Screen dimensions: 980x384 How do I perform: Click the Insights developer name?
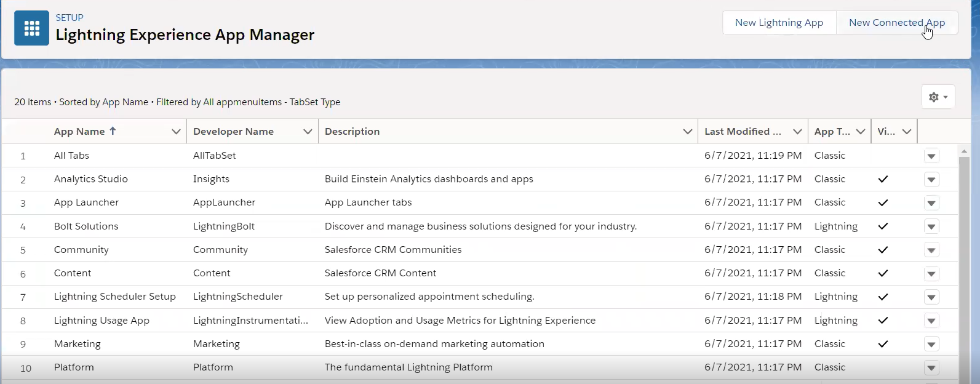point(211,179)
